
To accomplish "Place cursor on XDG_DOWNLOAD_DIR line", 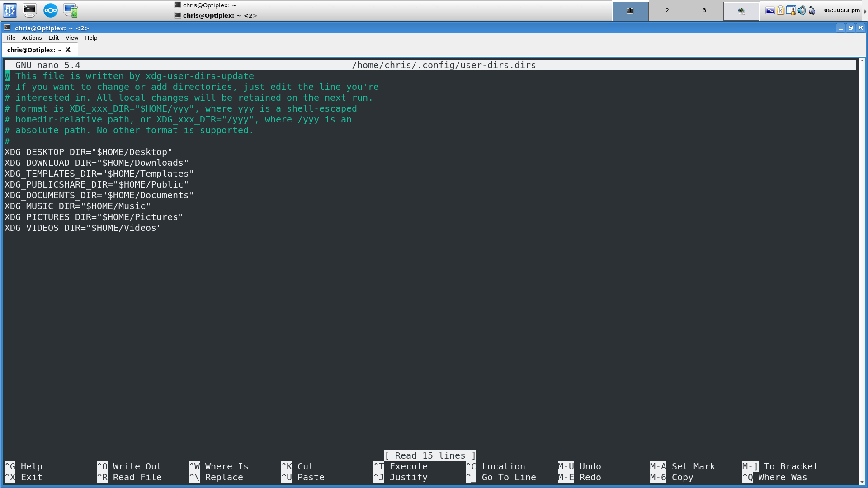I will coord(97,163).
